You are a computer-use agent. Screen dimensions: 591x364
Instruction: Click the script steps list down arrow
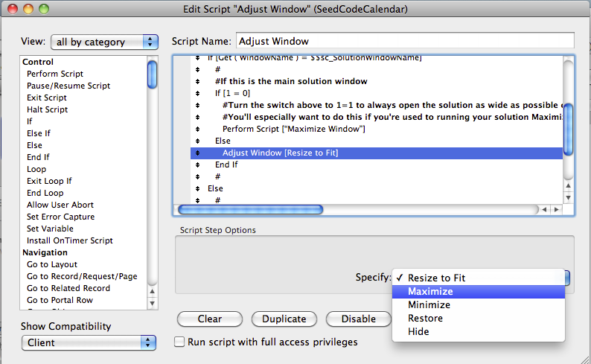[569, 197]
